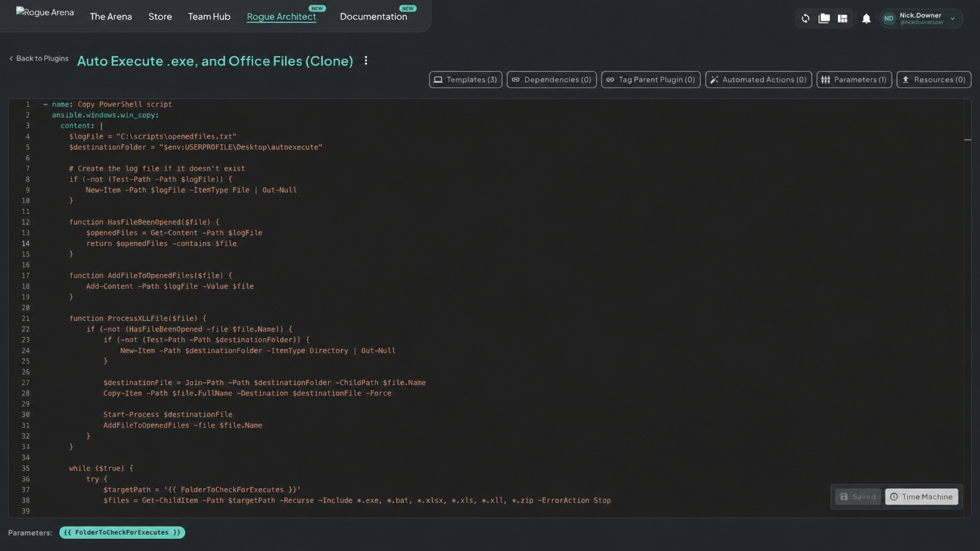This screenshot has width=980, height=551.
Task: Open Automated Actions (0)
Action: (x=758, y=80)
